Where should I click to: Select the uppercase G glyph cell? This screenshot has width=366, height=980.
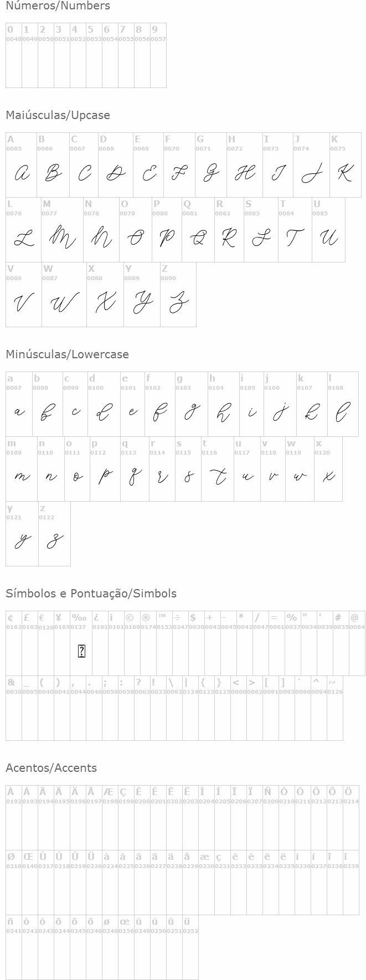click(211, 173)
